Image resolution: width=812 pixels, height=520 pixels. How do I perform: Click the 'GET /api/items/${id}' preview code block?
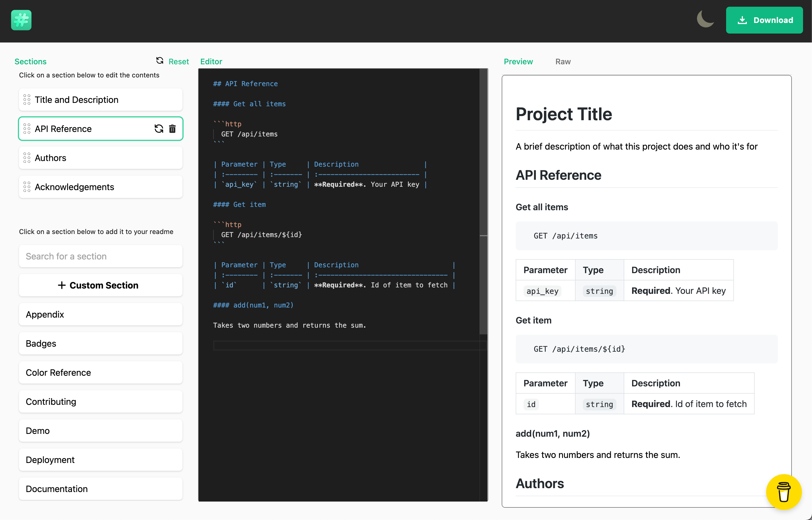click(646, 349)
